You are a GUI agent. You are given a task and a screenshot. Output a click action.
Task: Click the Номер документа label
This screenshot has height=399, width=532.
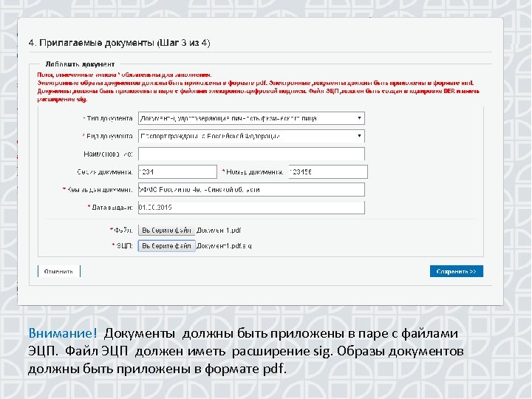tap(254, 172)
